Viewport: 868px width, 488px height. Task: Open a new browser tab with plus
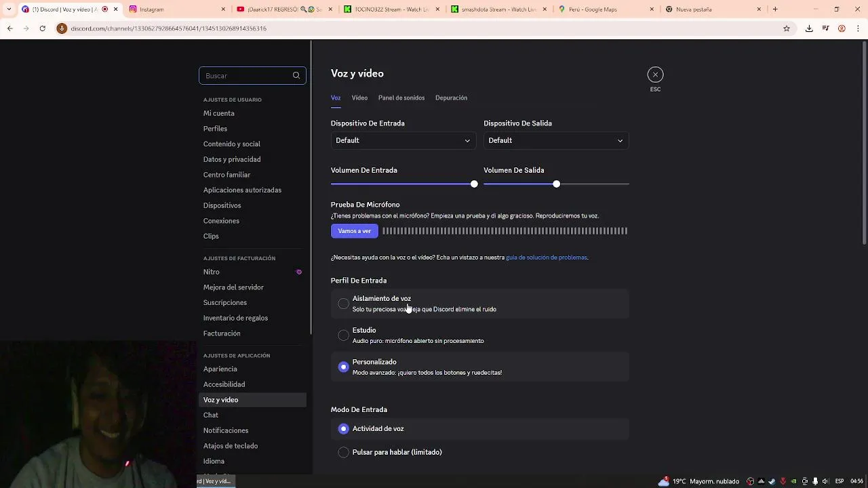point(775,9)
